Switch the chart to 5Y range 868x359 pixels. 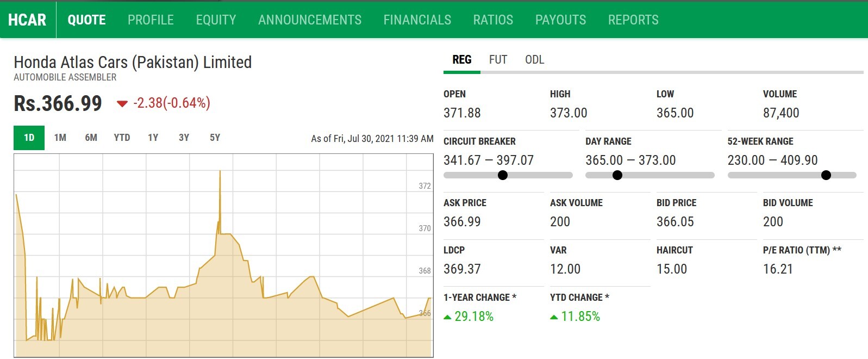tap(215, 138)
